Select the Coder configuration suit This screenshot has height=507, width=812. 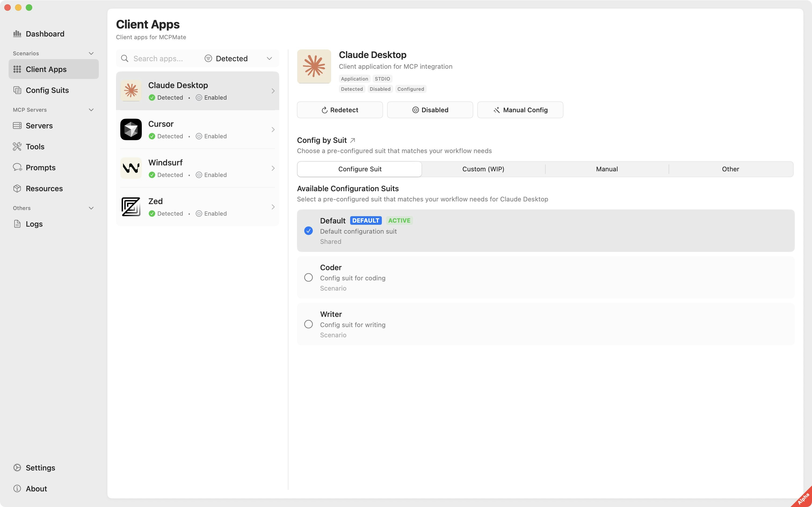click(x=308, y=277)
